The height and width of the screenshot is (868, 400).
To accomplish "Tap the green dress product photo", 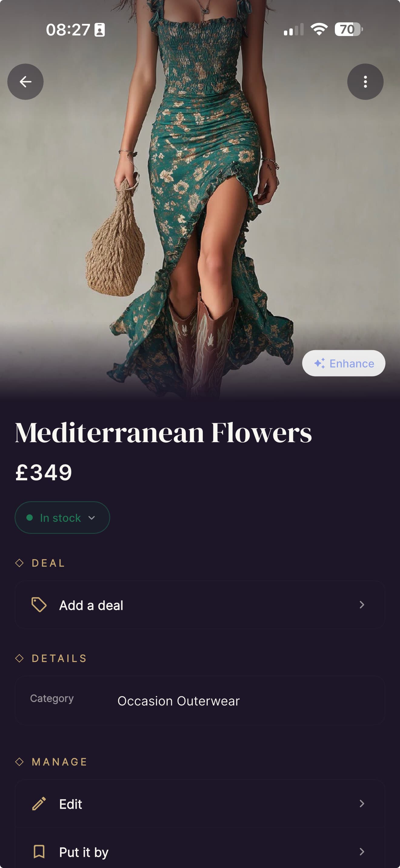I will tap(200, 199).
